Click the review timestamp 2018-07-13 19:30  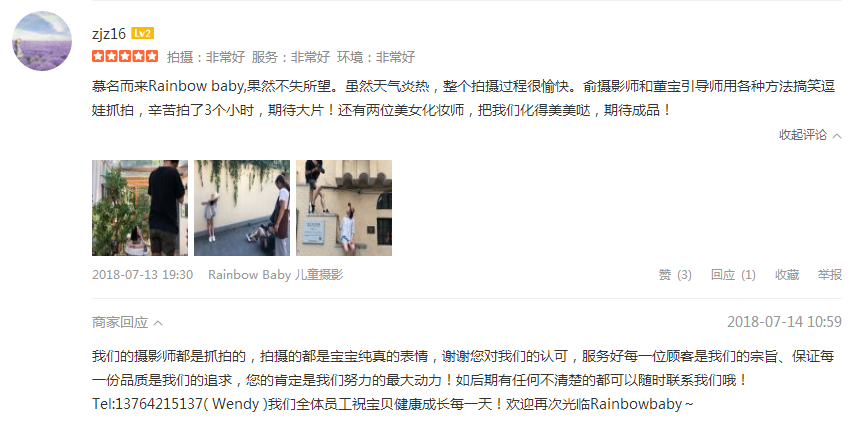tap(142, 275)
